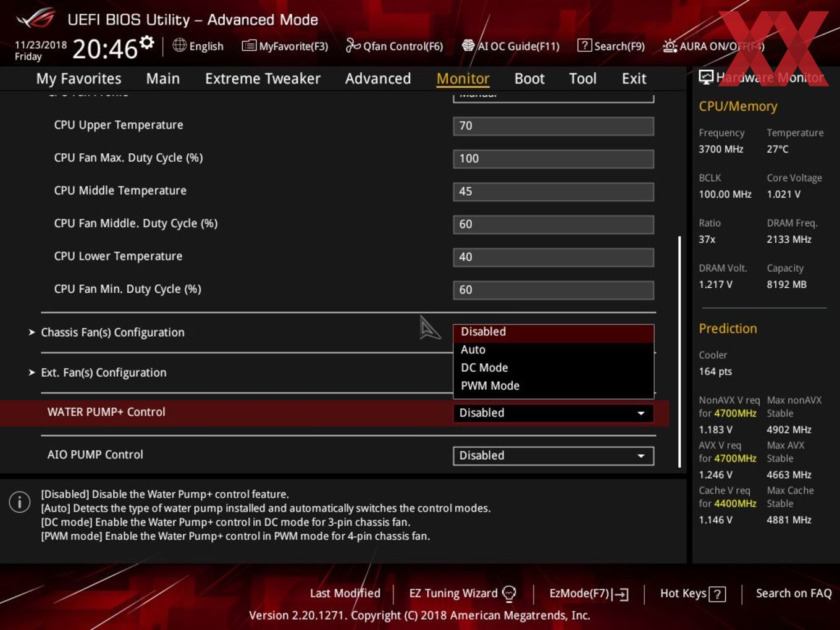
Task: Select the Exit tab
Action: pyautogui.click(x=634, y=78)
